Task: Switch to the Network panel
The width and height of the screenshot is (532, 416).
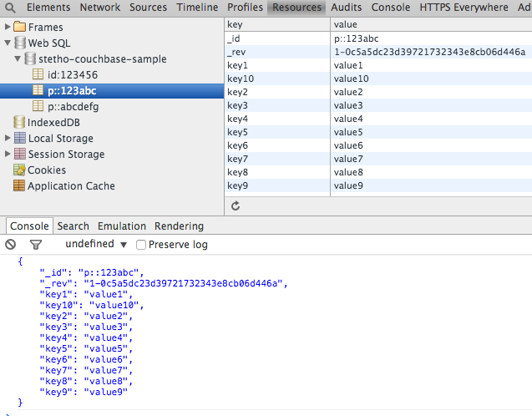Action: (99, 8)
